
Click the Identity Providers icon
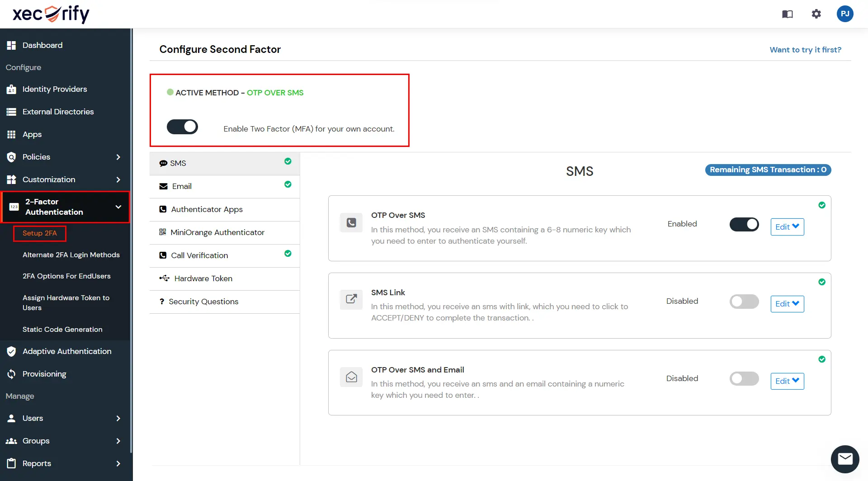11,89
